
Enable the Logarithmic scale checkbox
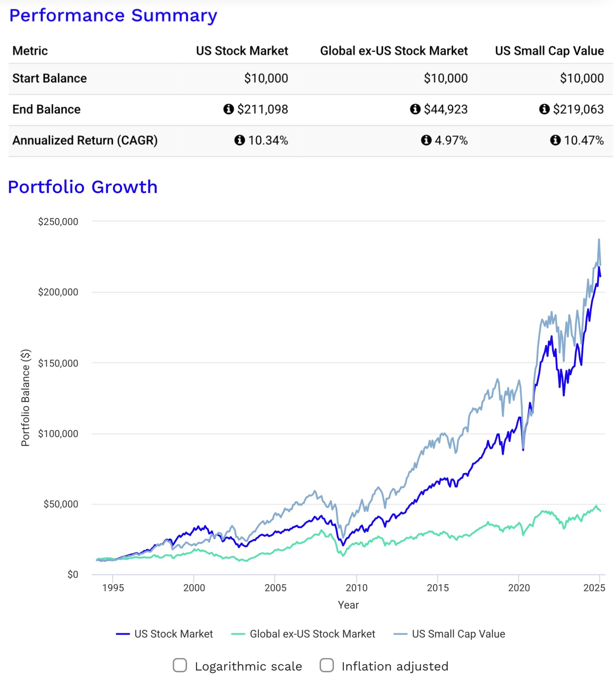coord(180,665)
